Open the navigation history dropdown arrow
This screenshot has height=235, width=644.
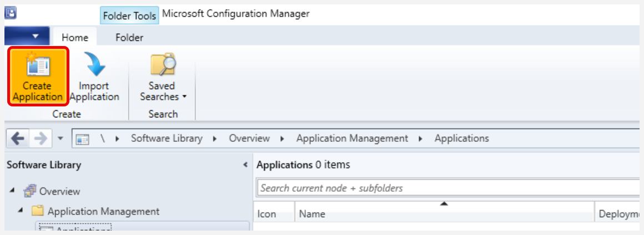point(61,139)
